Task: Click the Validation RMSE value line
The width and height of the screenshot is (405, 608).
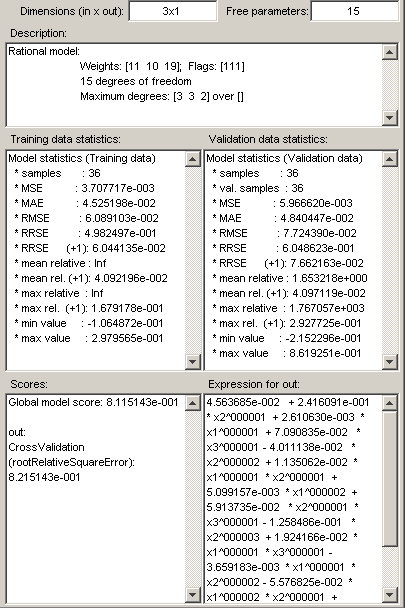Action: (284, 233)
